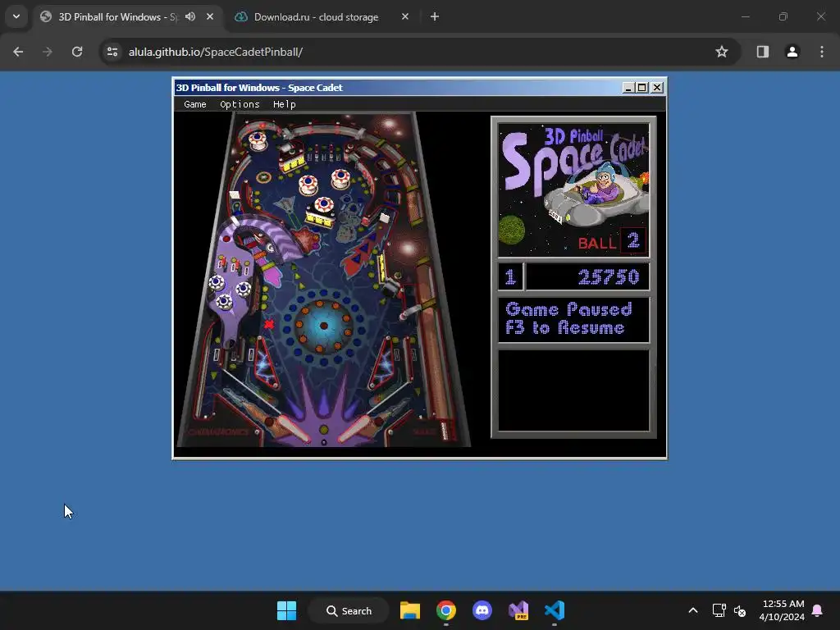The image size is (840, 630).
Task: Select the 3D Pinball for Windows tab
Action: (x=116, y=17)
